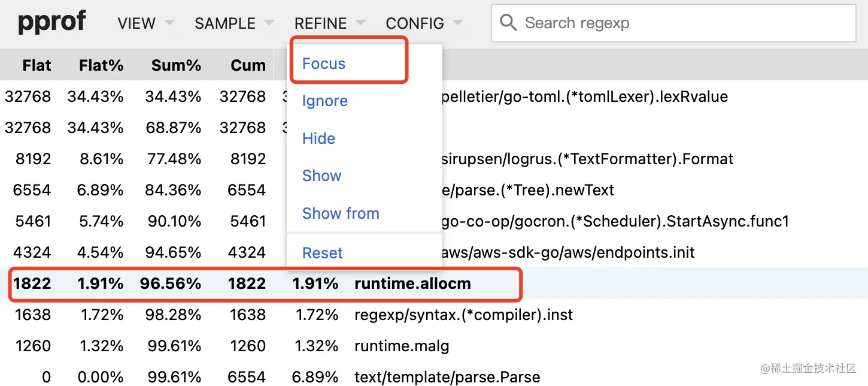Select Focus in the Refine menu
The image size is (868, 386).
point(324,64)
